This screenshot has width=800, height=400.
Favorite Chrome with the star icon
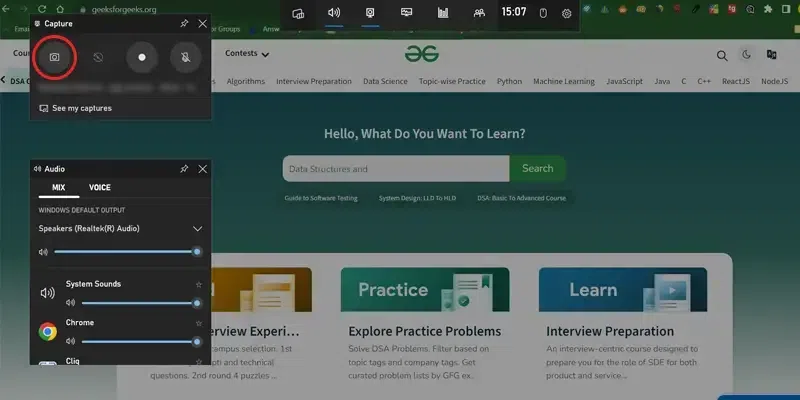(199, 323)
